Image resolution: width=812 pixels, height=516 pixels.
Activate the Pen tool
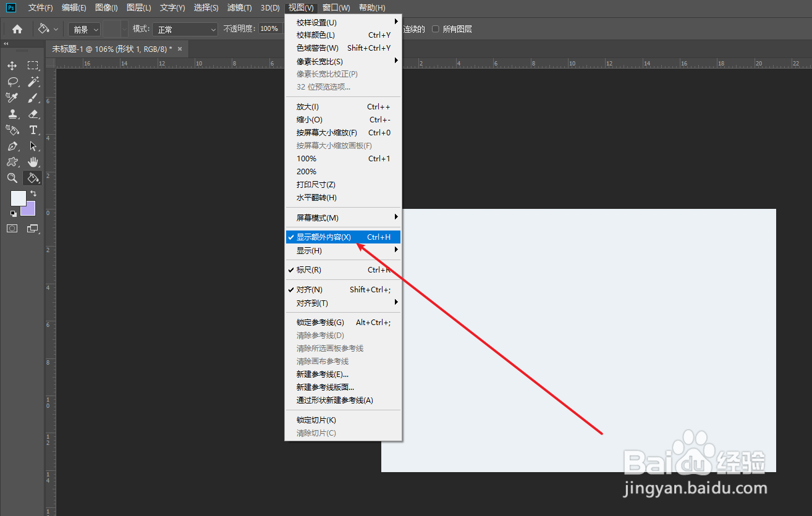click(12, 146)
